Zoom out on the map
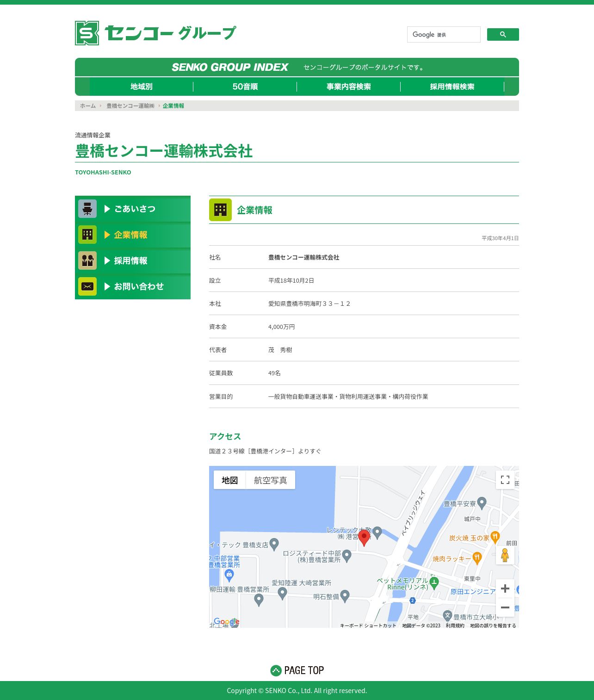 pyautogui.click(x=505, y=607)
